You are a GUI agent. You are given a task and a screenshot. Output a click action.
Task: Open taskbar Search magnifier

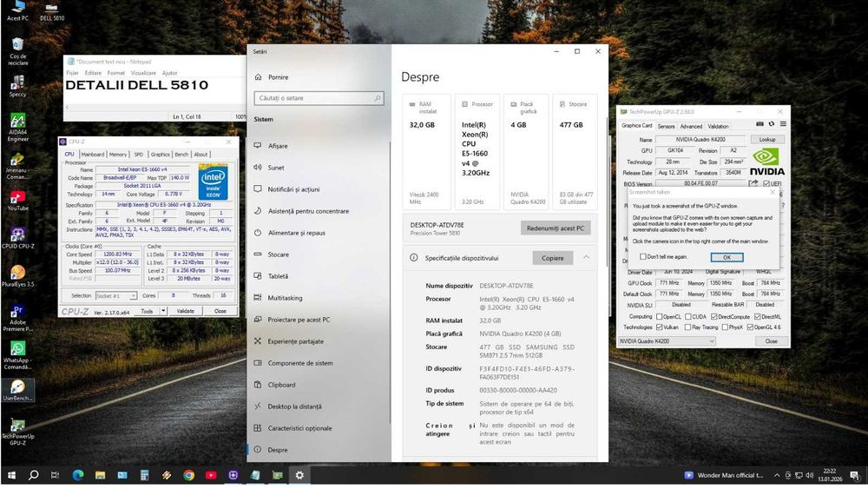tap(33, 475)
